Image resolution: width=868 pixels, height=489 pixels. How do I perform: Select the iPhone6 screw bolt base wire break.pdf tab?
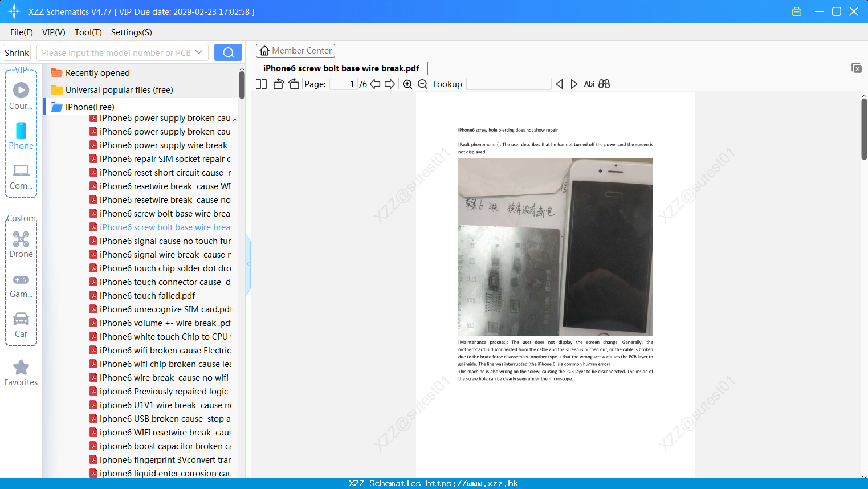coord(341,68)
